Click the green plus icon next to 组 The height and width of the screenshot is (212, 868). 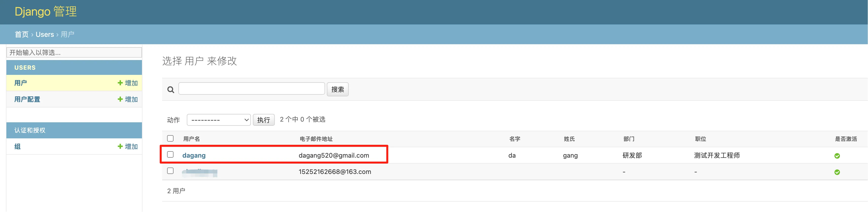(120, 147)
